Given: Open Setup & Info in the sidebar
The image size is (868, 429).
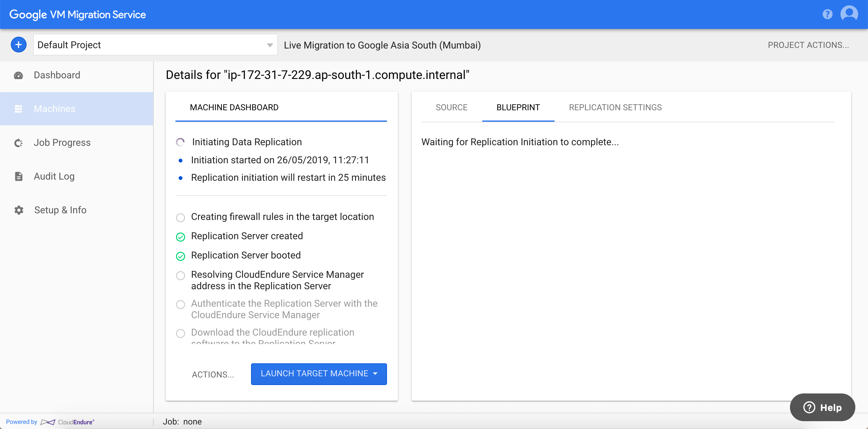Looking at the screenshot, I should (x=77, y=210).
